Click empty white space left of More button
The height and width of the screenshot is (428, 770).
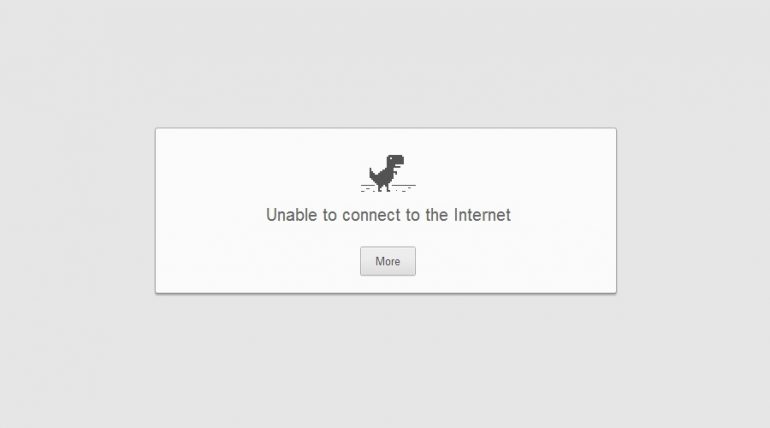pos(258,261)
